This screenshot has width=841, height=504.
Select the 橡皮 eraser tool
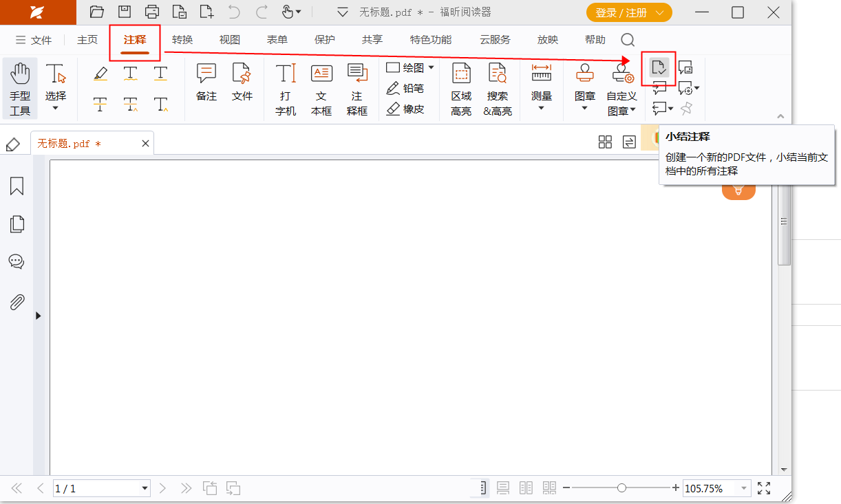[x=405, y=109]
